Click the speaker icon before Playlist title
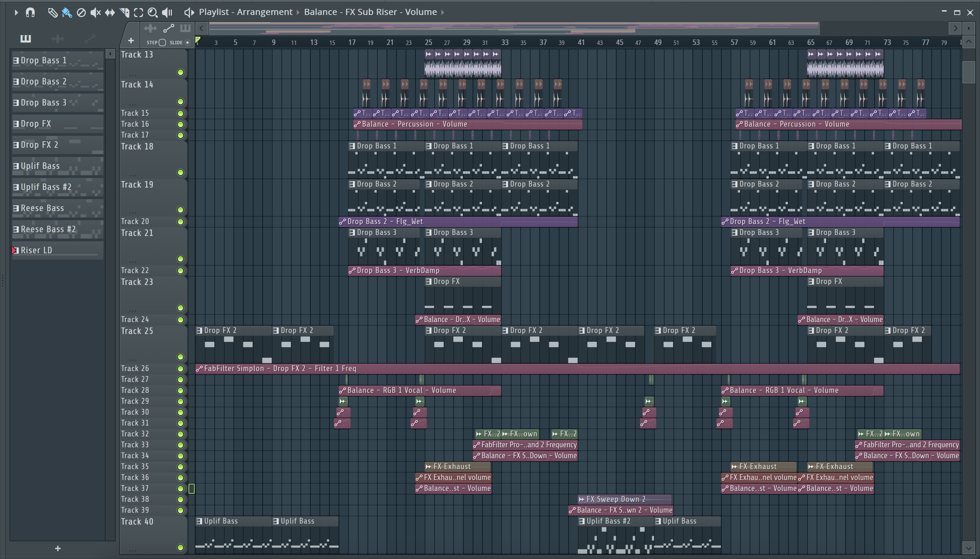This screenshot has width=980, height=559. point(189,12)
